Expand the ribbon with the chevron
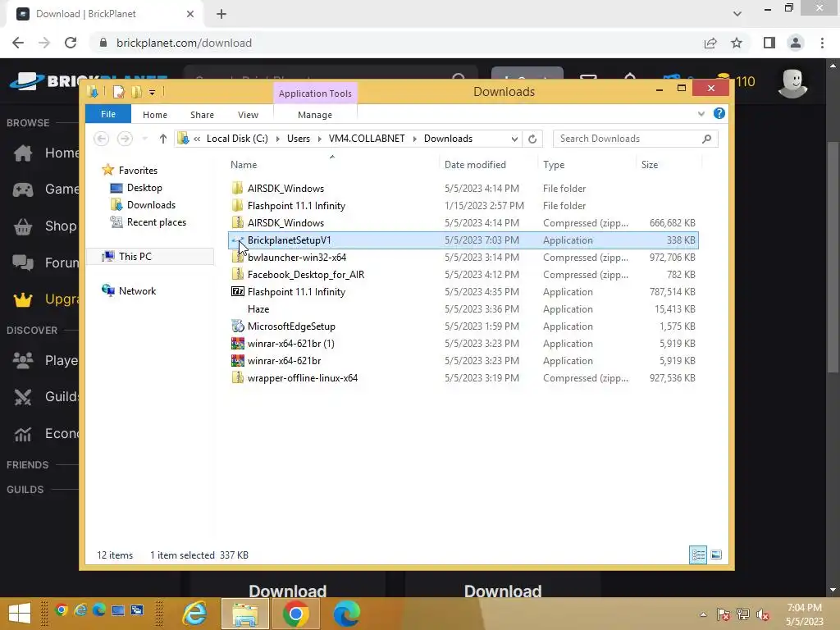The width and height of the screenshot is (840, 630). point(701,113)
